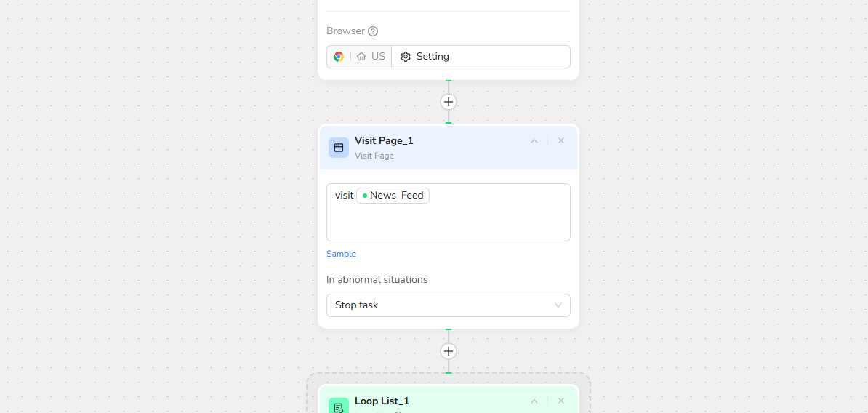Image resolution: width=868 pixels, height=413 pixels.
Task: Select the Visit Page_1 title text
Action: pos(384,141)
